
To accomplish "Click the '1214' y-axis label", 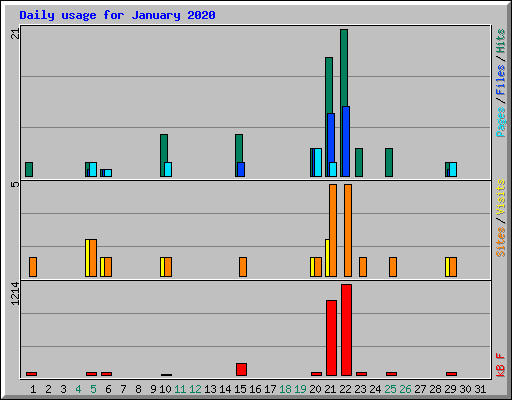I will 16,294.
